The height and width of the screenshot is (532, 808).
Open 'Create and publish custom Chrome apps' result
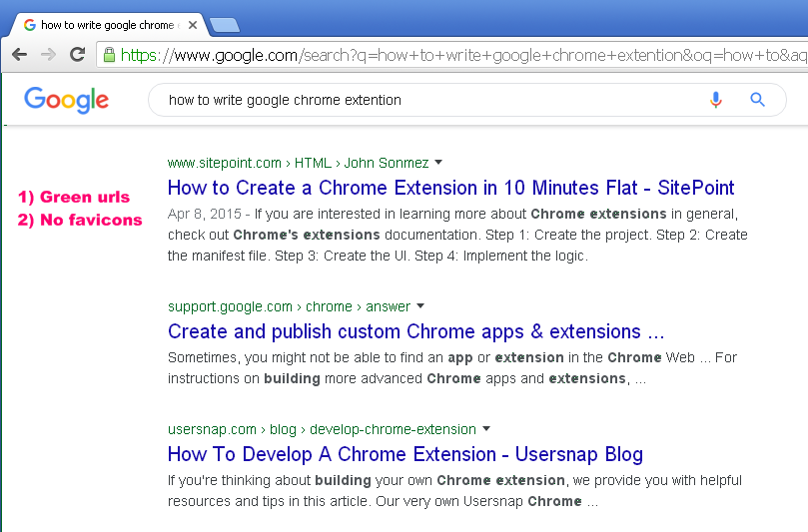[415, 331]
